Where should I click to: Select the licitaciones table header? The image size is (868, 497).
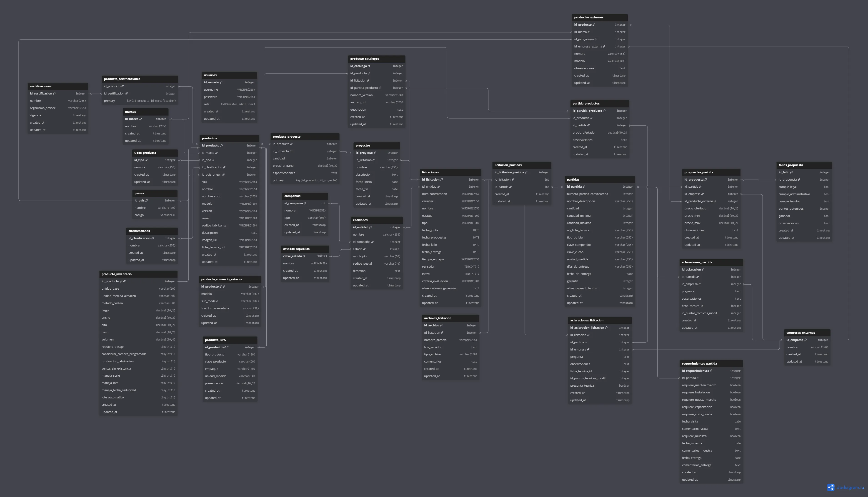(x=451, y=172)
